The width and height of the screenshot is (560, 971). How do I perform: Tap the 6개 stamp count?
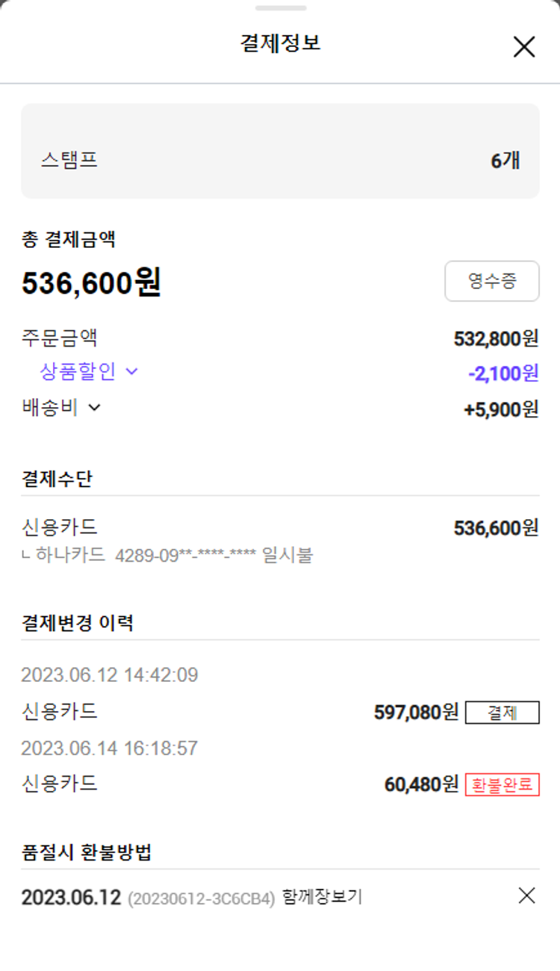pyautogui.click(x=505, y=160)
